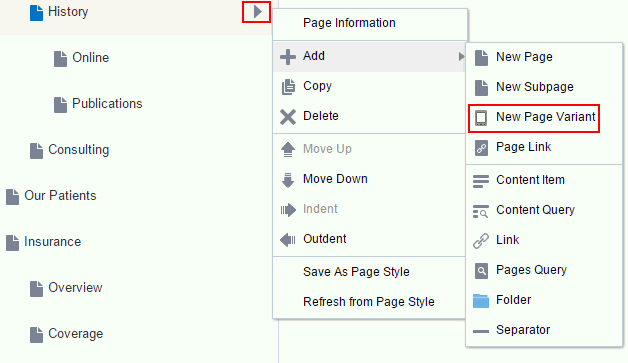Click the Page Link chain icon

481,148
